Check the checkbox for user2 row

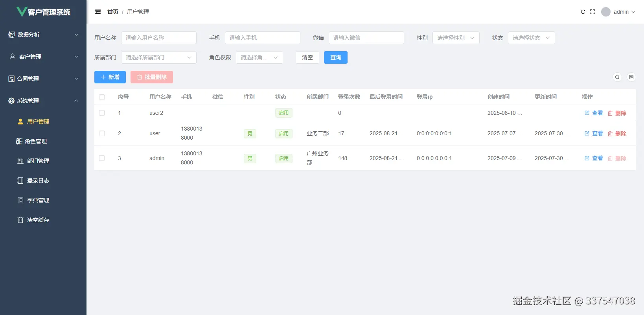(x=102, y=113)
